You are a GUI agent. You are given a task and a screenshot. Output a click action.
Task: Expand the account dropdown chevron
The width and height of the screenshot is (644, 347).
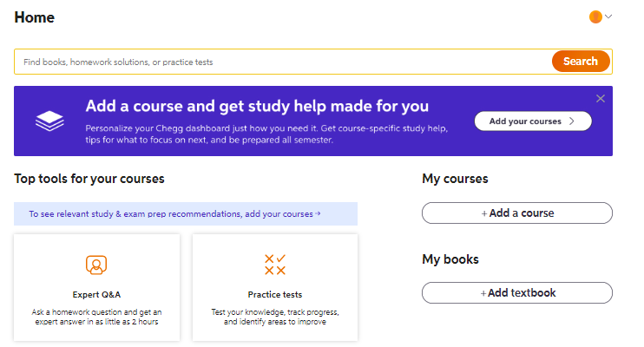click(x=608, y=16)
